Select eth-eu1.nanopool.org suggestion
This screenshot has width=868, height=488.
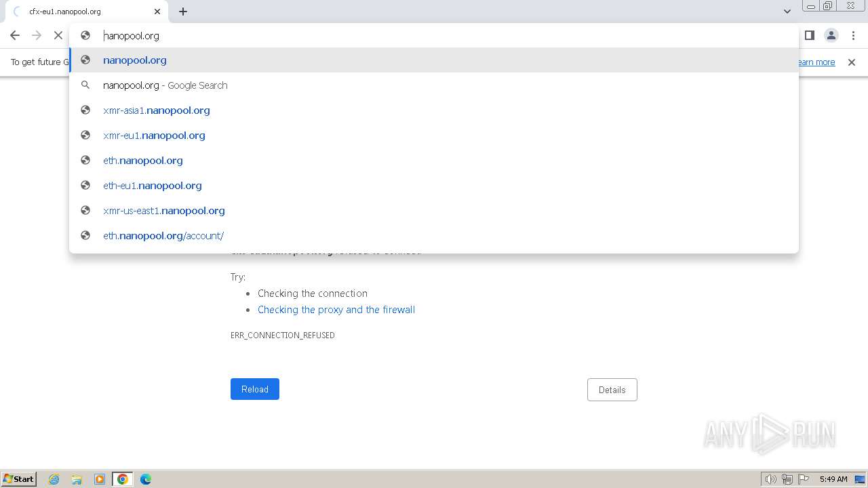click(x=434, y=186)
